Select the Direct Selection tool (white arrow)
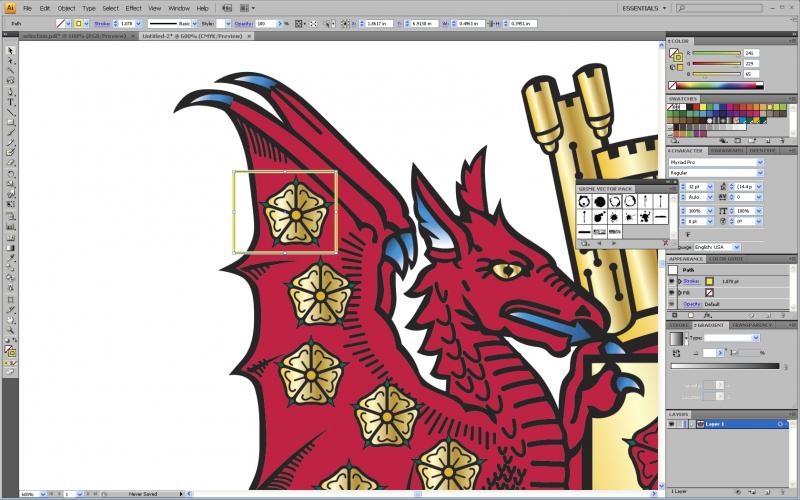This screenshot has height=500, width=800. 11,61
